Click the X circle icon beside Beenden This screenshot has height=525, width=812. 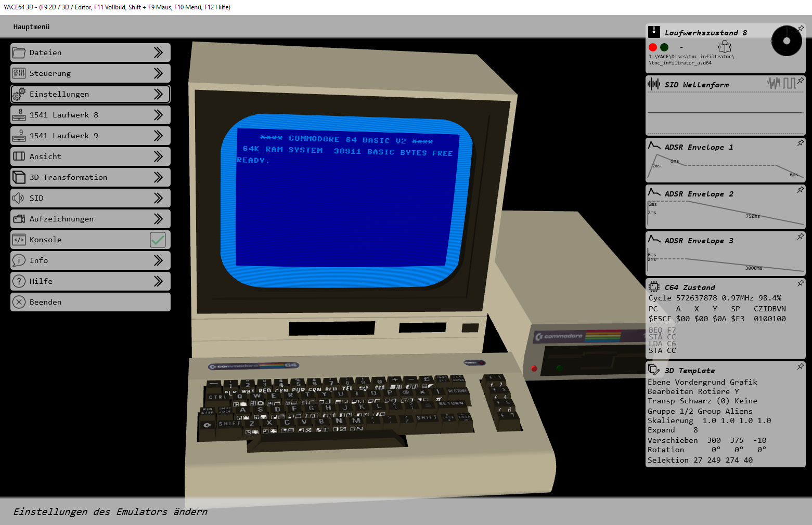(x=19, y=302)
